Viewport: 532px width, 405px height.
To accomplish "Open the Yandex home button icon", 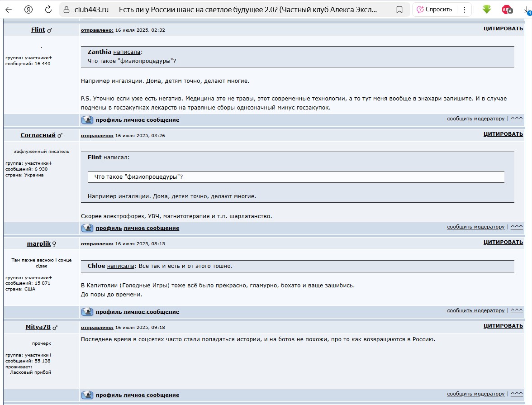I will click(x=28, y=10).
